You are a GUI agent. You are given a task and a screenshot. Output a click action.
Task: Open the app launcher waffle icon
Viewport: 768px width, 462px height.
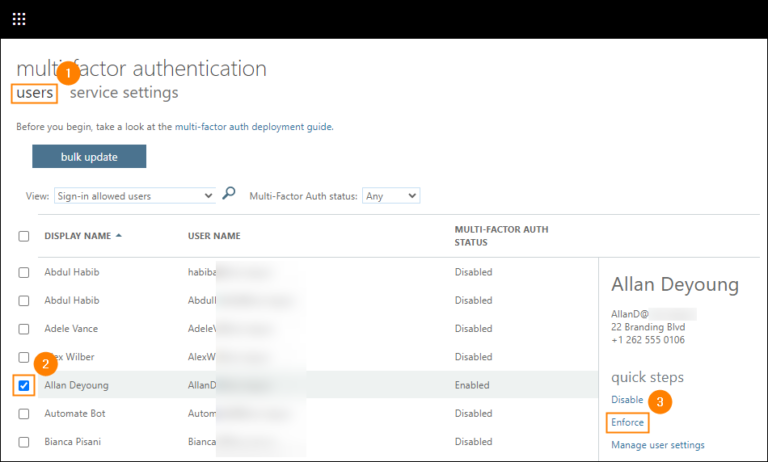(19, 19)
